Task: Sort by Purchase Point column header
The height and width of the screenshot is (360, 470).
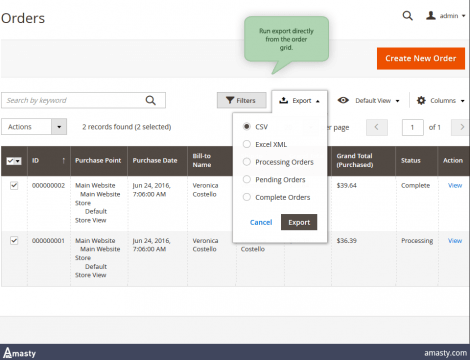Action: pyautogui.click(x=99, y=161)
